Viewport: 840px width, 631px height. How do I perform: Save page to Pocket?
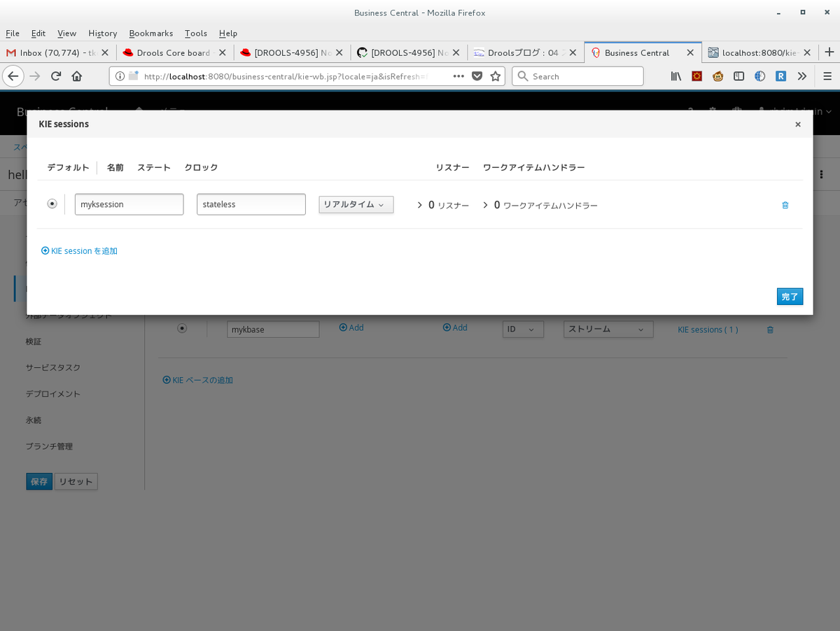pyautogui.click(x=477, y=76)
